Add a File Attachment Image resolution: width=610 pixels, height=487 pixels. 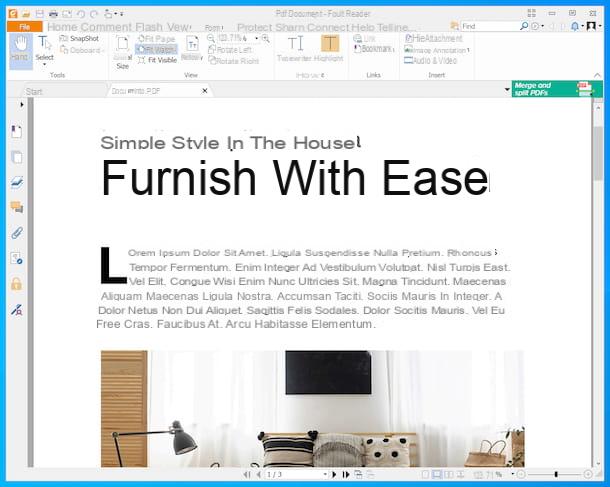coord(433,38)
